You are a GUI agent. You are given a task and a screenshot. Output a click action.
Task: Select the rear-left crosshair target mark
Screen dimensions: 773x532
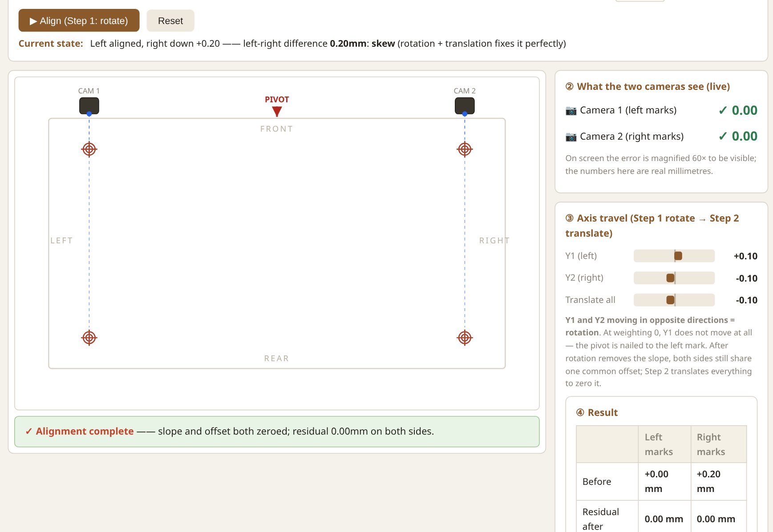(89, 338)
